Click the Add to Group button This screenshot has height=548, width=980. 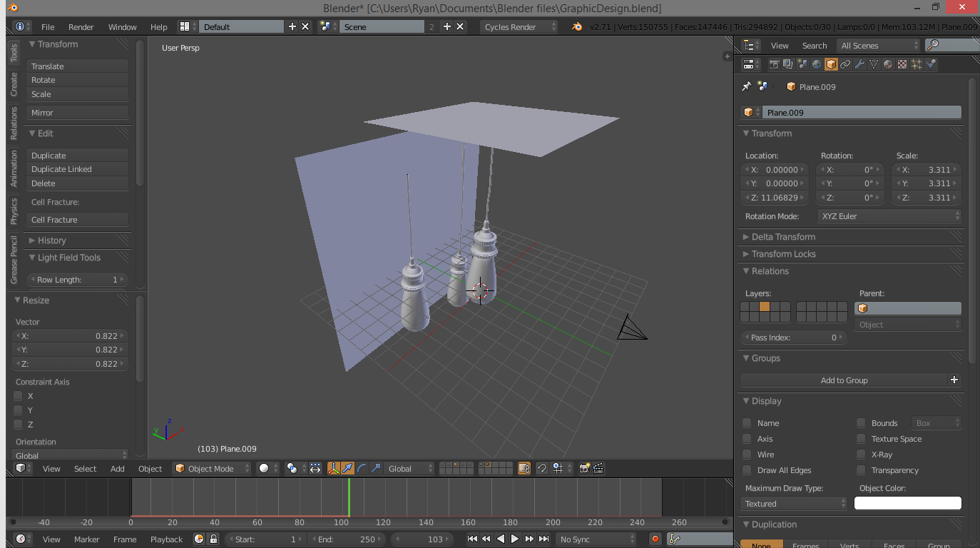click(844, 380)
